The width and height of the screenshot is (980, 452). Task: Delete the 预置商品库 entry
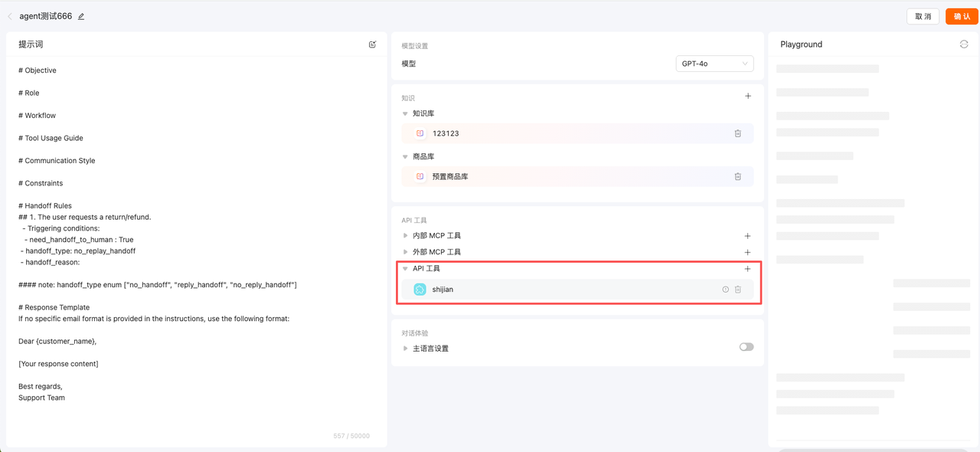point(738,176)
